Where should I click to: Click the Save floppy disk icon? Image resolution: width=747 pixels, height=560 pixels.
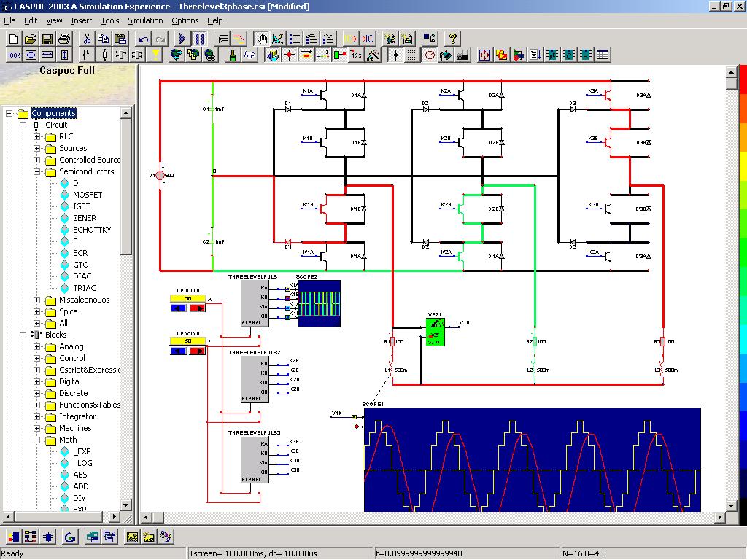pos(47,39)
